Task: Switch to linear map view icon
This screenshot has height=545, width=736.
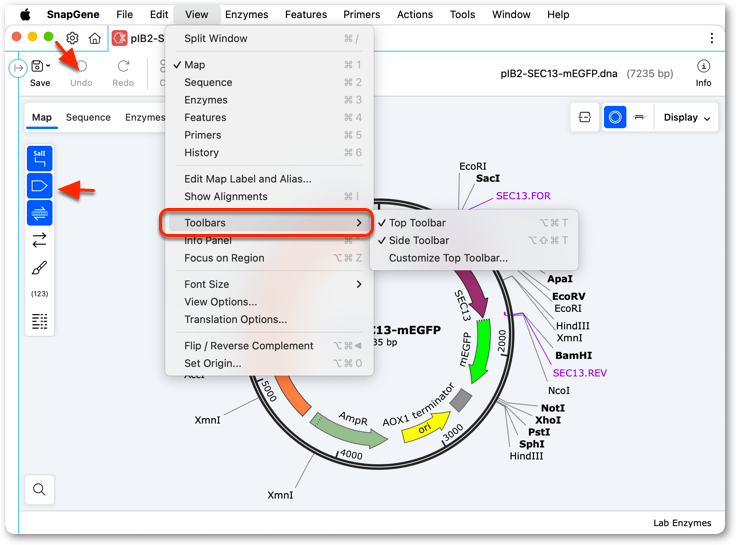Action: [x=639, y=117]
